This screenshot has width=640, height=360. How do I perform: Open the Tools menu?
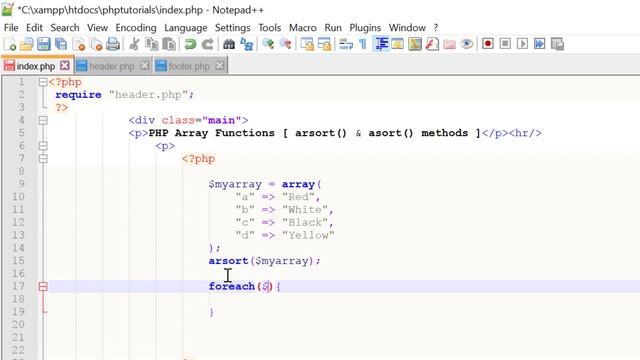pyautogui.click(x=269, y=28)
